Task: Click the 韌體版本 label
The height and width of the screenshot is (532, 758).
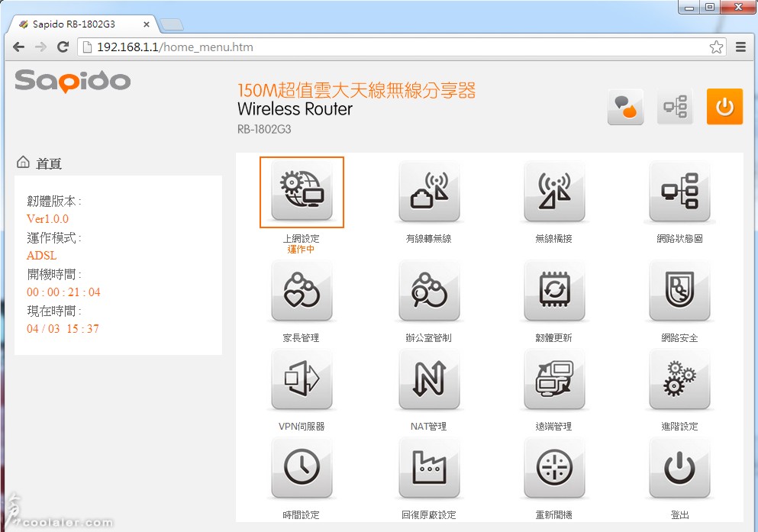Action: point(53,201)
